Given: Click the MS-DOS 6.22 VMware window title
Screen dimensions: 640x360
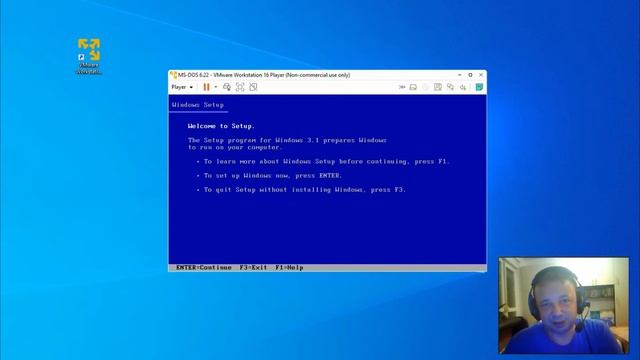Looking at the screenshot, I should 264,75.
